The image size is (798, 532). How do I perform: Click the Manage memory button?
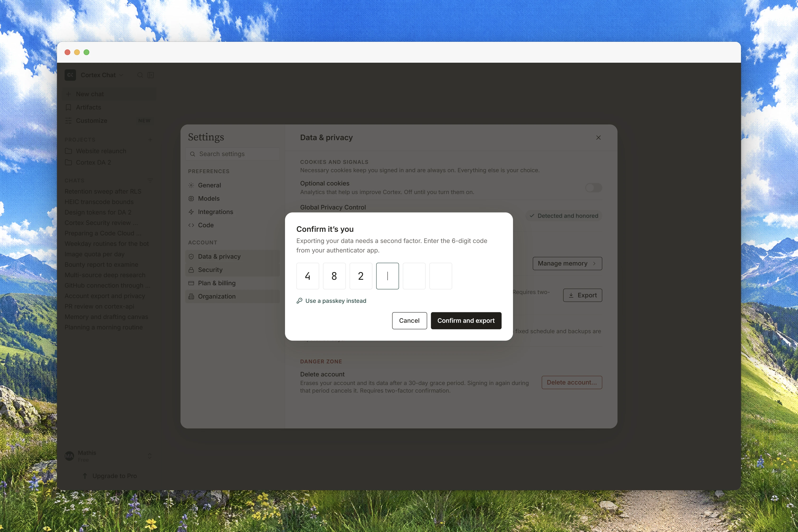[567, 263]
